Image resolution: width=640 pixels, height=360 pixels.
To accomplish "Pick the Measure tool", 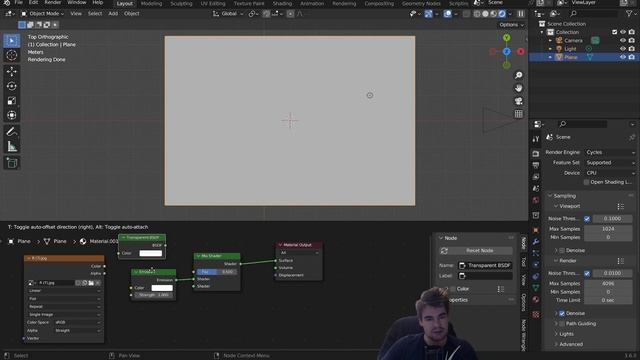I will pos(12,146).
